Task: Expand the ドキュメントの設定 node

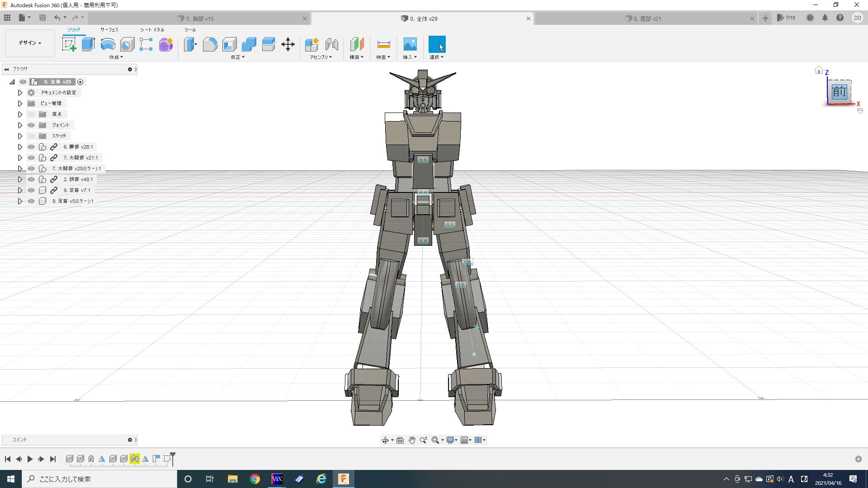Action: point(20,93)
